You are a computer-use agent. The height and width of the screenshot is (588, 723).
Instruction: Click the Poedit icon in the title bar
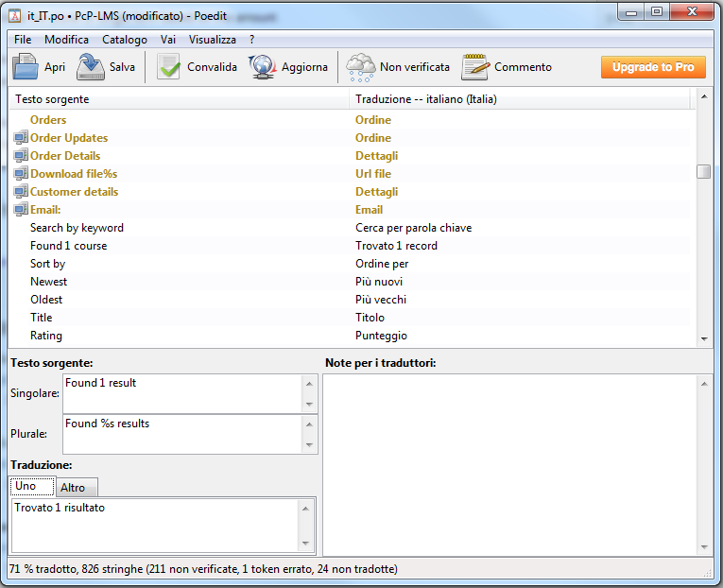click(15, 16)
